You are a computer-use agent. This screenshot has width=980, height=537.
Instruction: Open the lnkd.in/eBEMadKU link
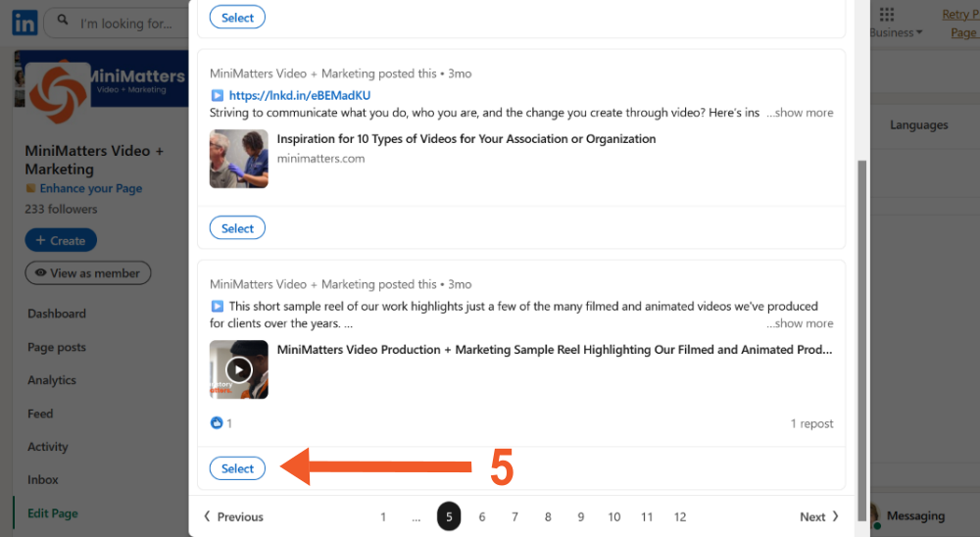(299, 96)
